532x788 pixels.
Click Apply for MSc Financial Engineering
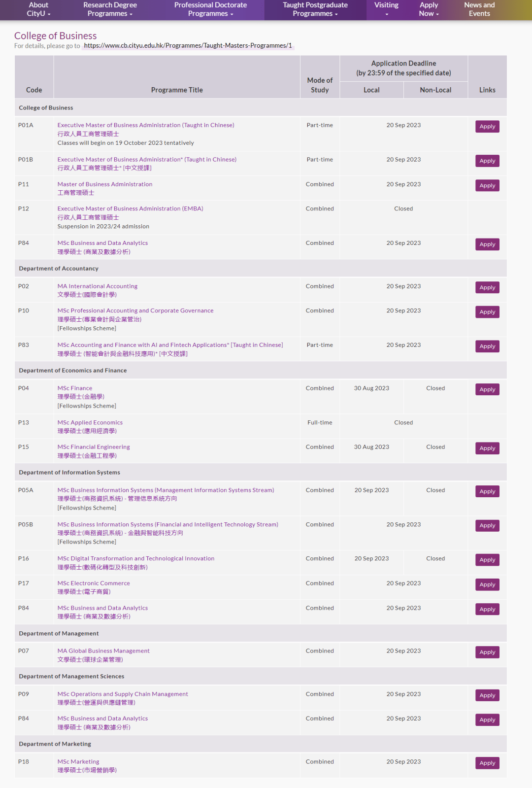(487, 448)
